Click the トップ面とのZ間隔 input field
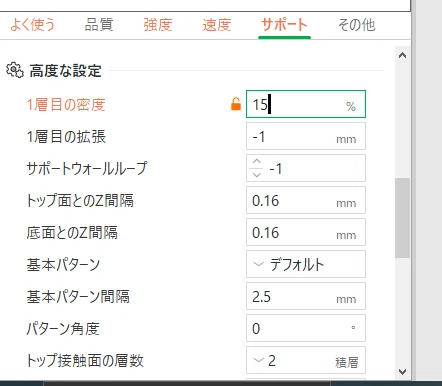Screen dimensions: 442x386 pyautogui.click(x=306, y=200)
